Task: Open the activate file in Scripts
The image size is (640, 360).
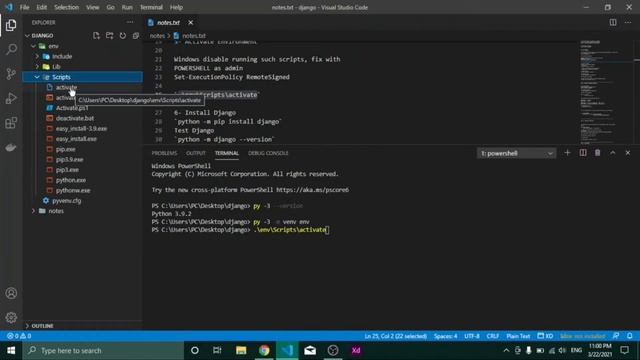Action: tap(66, 87)
